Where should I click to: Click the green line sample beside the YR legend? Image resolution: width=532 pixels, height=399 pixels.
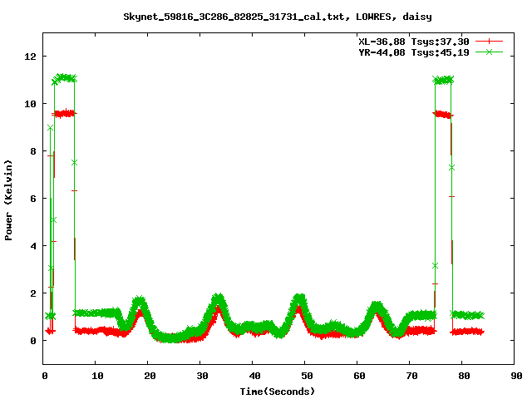click(489, 52)
